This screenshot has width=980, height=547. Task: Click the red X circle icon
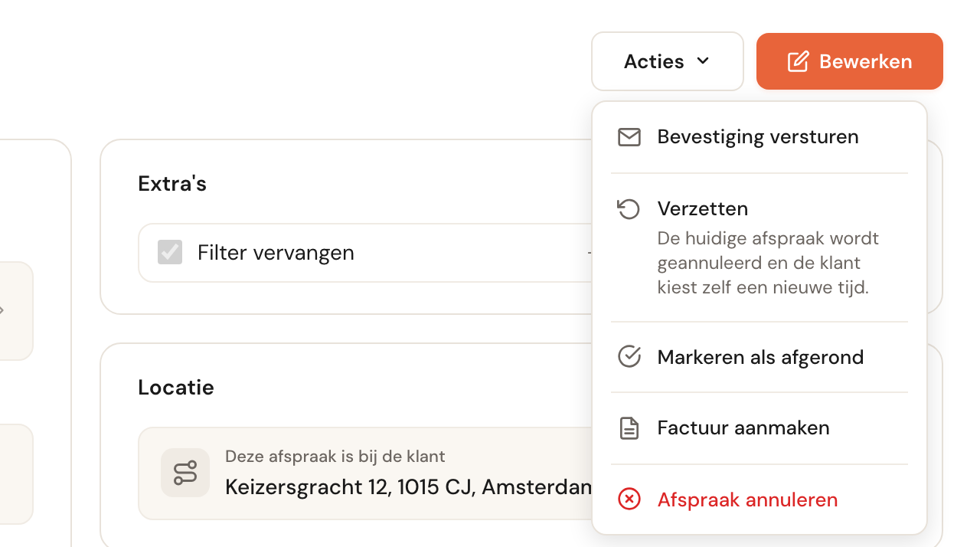click(629, 500)
